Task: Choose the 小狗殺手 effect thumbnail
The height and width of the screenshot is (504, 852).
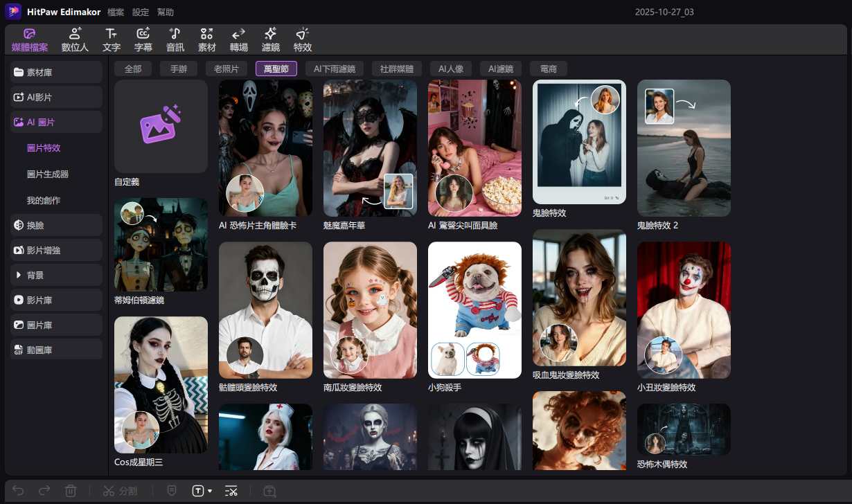Action: tap(474, 309)
